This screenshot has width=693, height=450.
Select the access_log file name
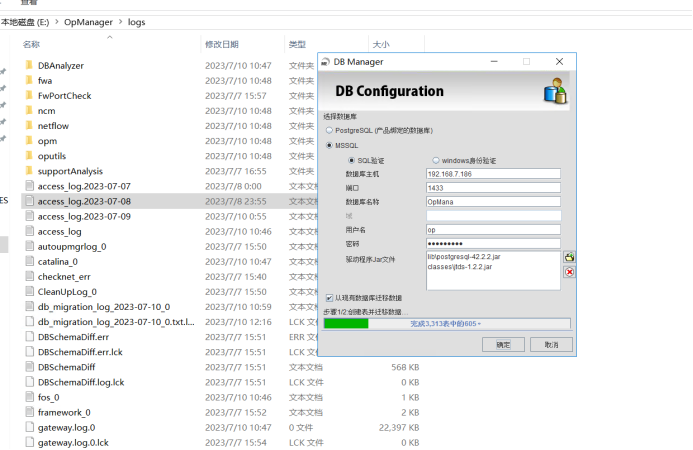coord(60,231)
